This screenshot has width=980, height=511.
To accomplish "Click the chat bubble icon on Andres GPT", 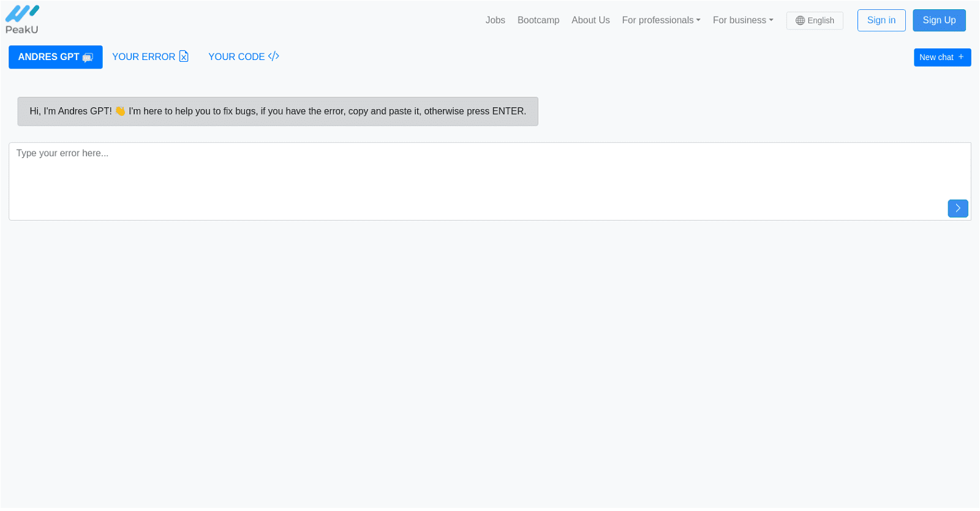I will click(x=88, y=58).
